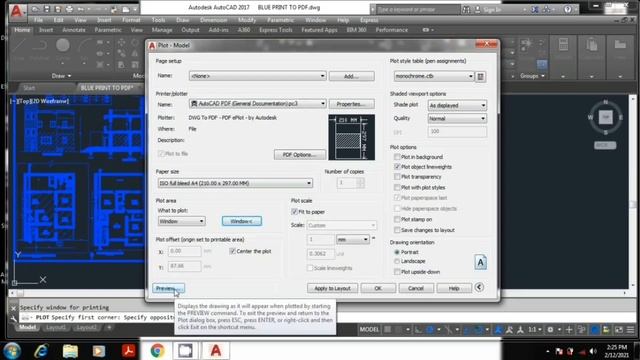The image size is (640, 360).
Task: Open Quality dropdown
Action: [x=457, y=118]
